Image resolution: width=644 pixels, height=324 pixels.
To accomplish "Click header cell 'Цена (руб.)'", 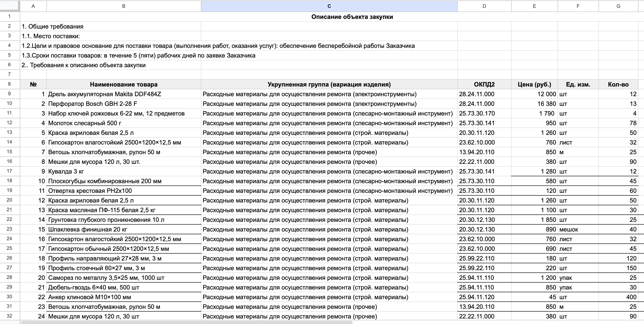I will point(535,84).
